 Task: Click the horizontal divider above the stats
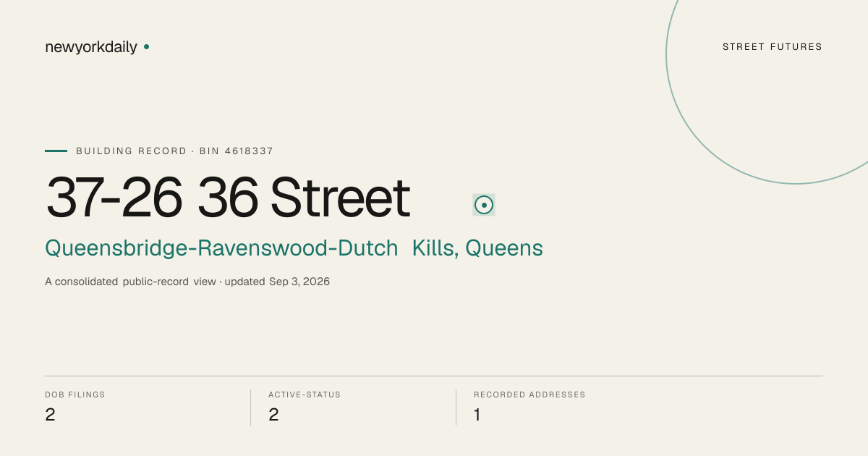[434, 376]
